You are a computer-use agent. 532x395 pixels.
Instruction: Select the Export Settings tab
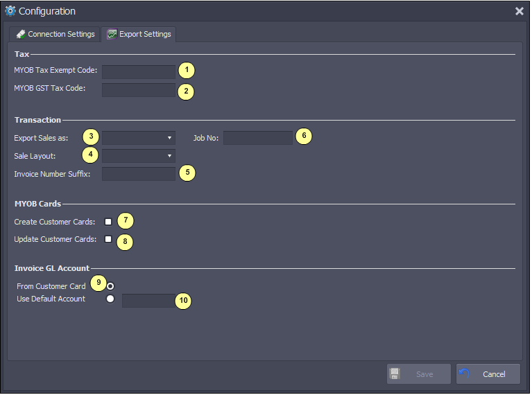[139, 34]
